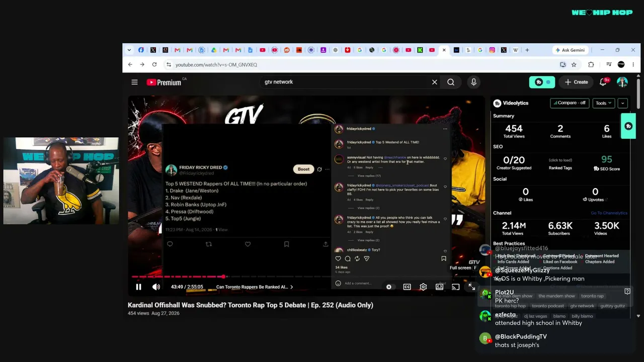Reload the YouTube page

[154, 64]
